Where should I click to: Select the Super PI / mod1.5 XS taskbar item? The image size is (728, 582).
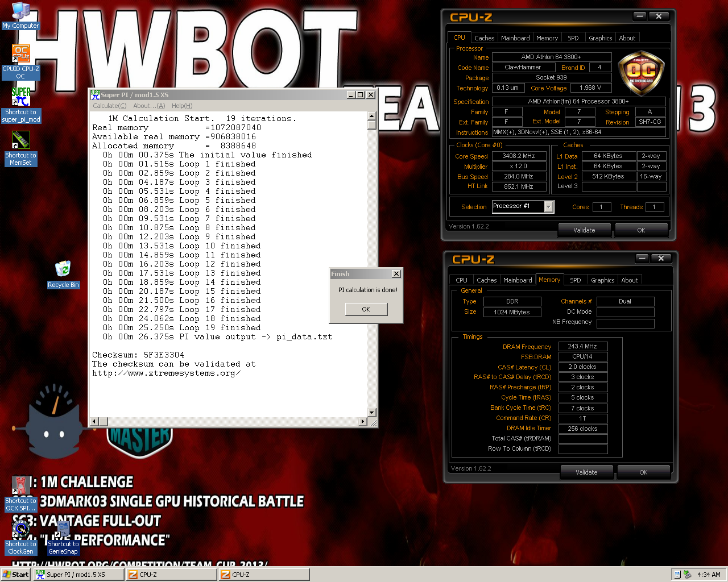click(x=78, y=575)
